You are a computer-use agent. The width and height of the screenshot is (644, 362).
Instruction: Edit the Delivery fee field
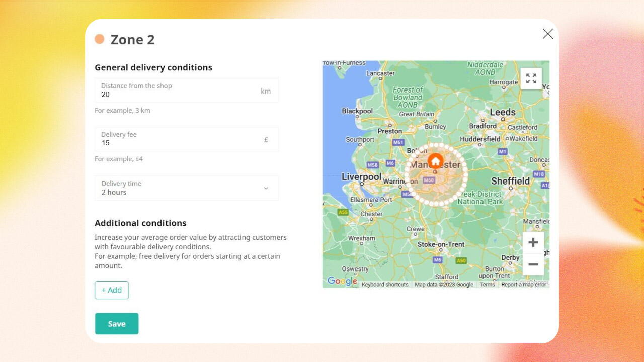click(187, 139)
